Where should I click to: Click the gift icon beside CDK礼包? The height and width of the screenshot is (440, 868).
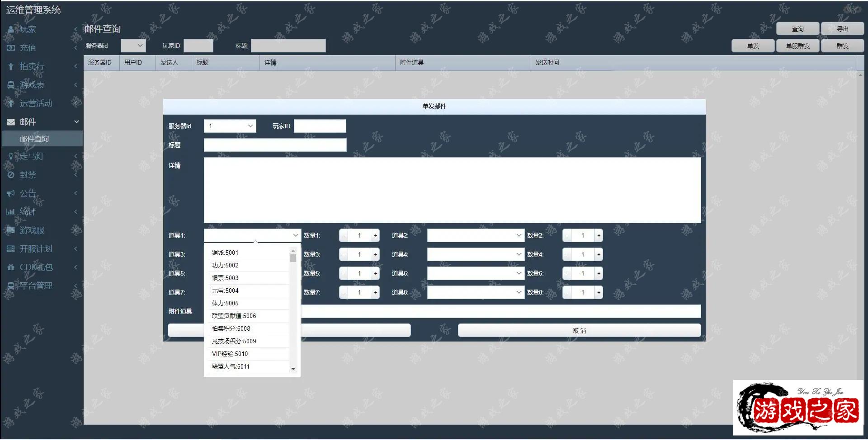pyautogui.click(x=11, y=267)
